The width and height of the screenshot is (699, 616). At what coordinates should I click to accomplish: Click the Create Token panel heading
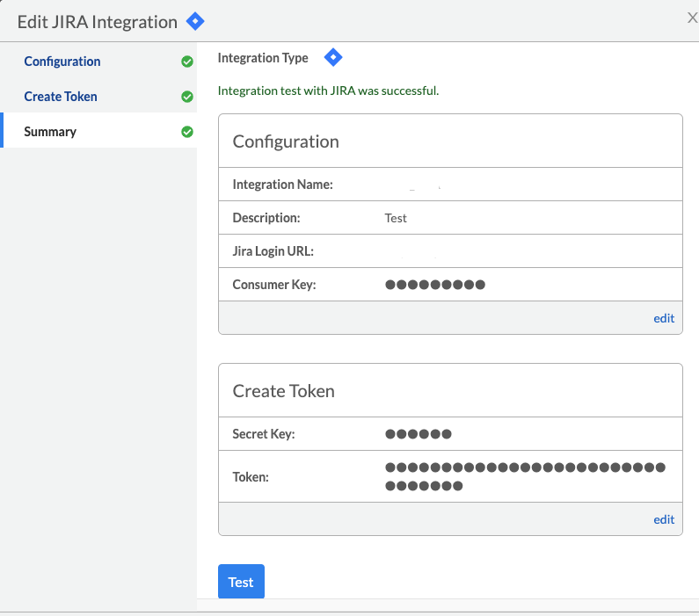tap(283, 391)
